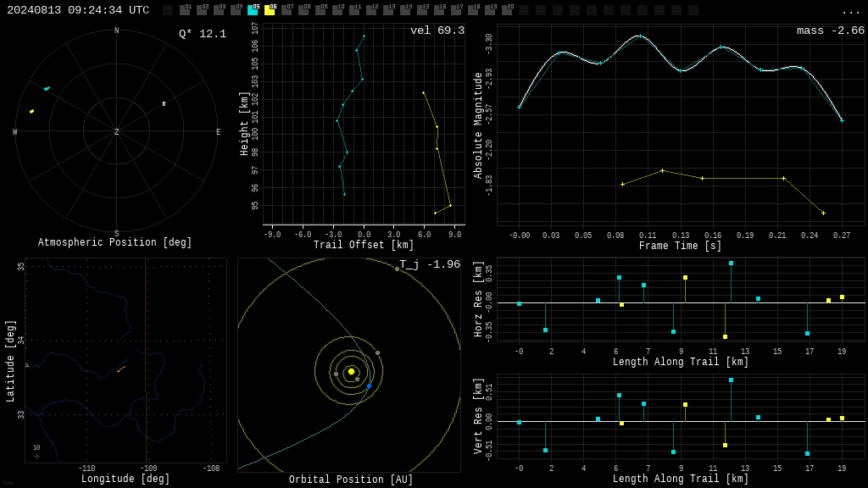The height and width of the screenshot is (488, 868).
Task: Click the station 10 indicator box
Action: point(337,9)
